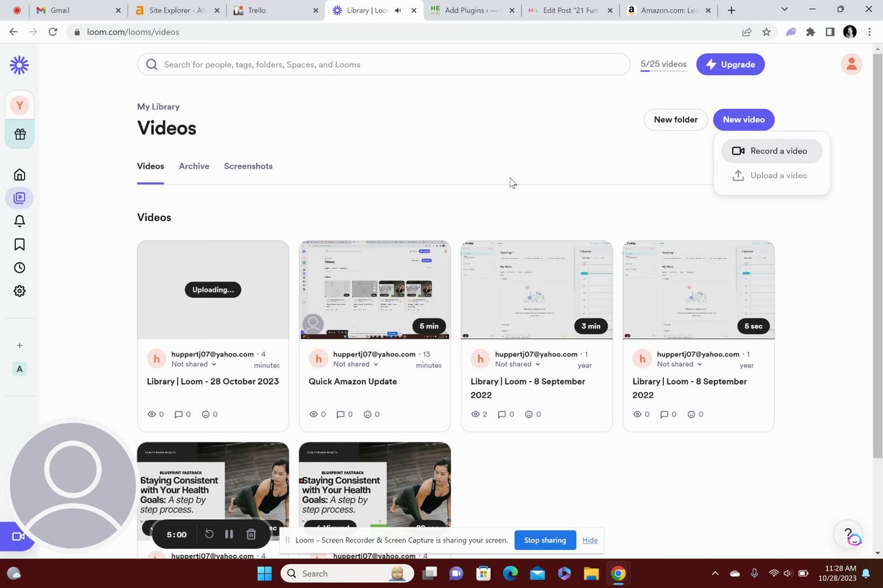This screenshot has width=883, height=588.
Task: Restart recording with the undo arrow
Action: pos(209,534)
